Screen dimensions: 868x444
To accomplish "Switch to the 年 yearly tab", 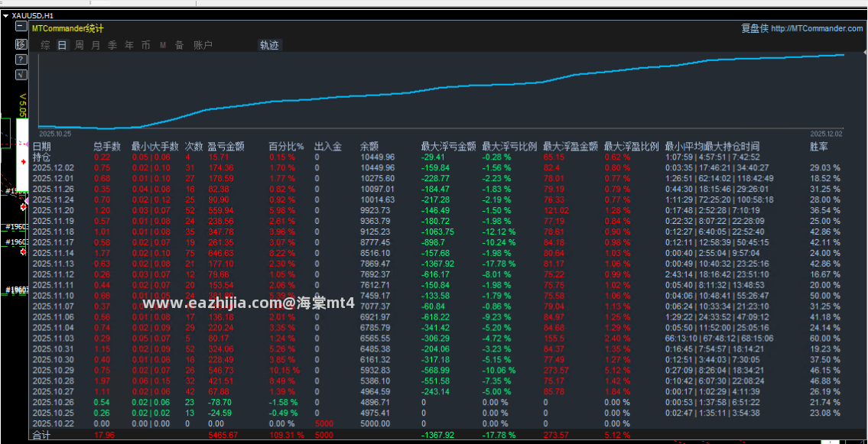I will point(129,45).
